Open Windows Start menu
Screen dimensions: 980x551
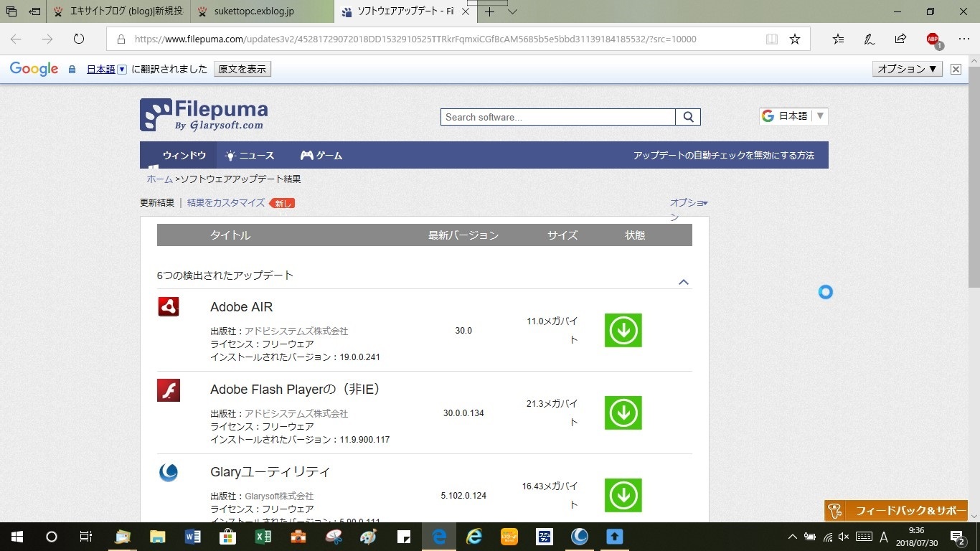[17, 536]
